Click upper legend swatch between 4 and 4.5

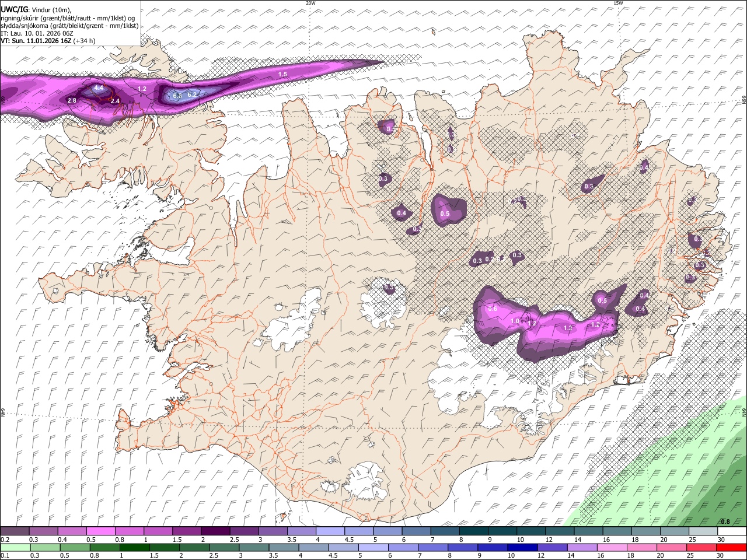pos(330,531)
